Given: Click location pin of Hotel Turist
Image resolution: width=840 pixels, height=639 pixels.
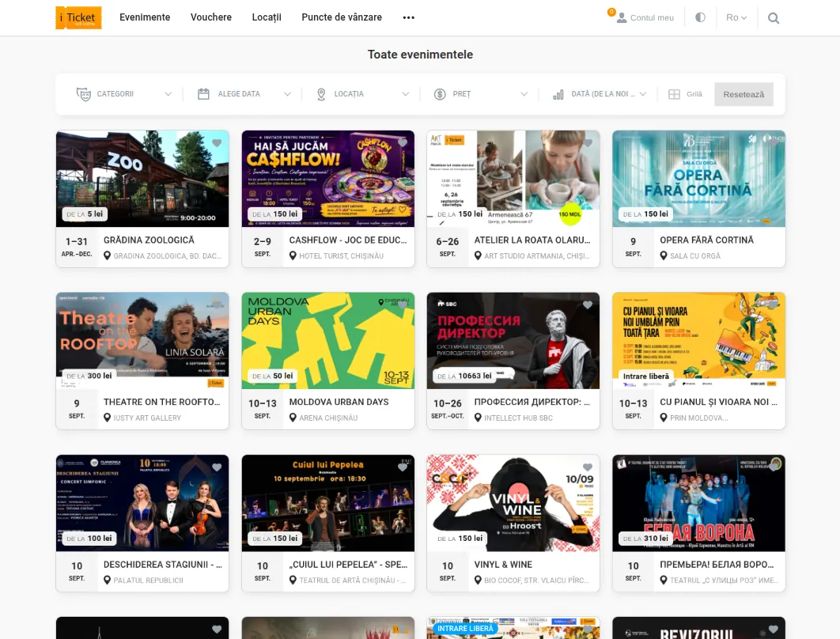Looking at the screenshot, I should click(293, 256).
